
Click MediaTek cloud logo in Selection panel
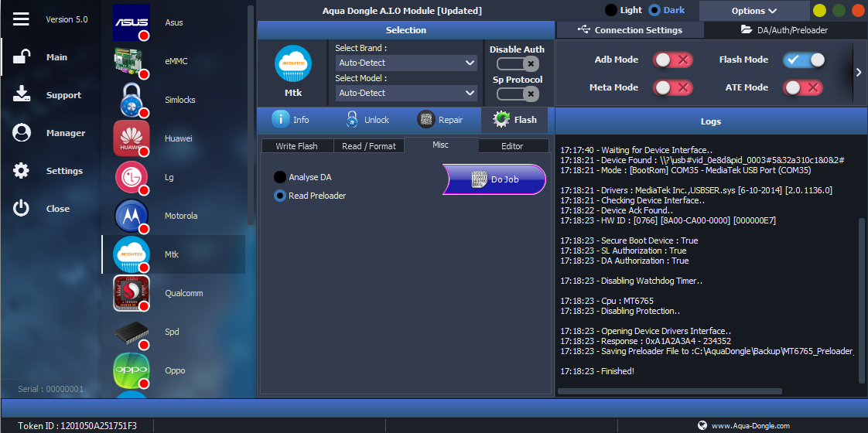coord(293,63)
